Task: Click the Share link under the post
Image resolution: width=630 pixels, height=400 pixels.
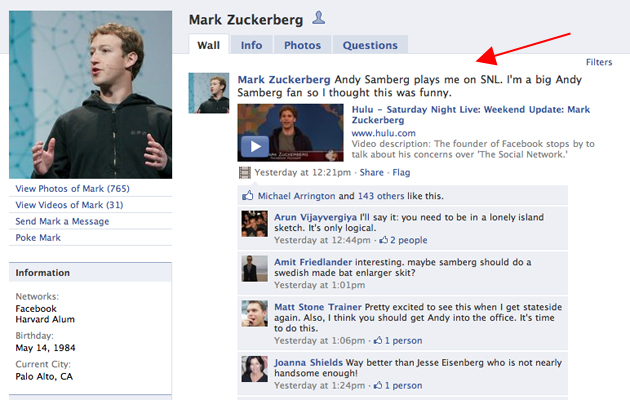Action: (372, 172)
